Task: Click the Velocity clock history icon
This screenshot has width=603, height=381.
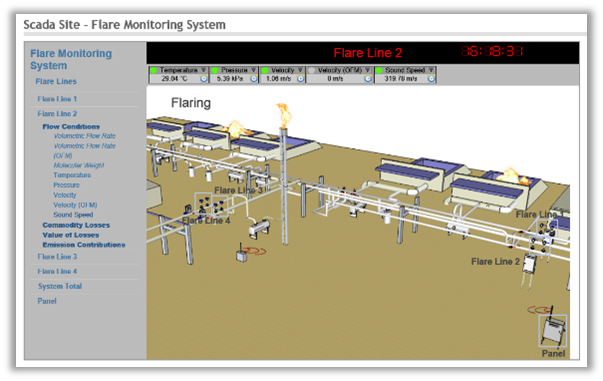Action: (x=300, y=78)
